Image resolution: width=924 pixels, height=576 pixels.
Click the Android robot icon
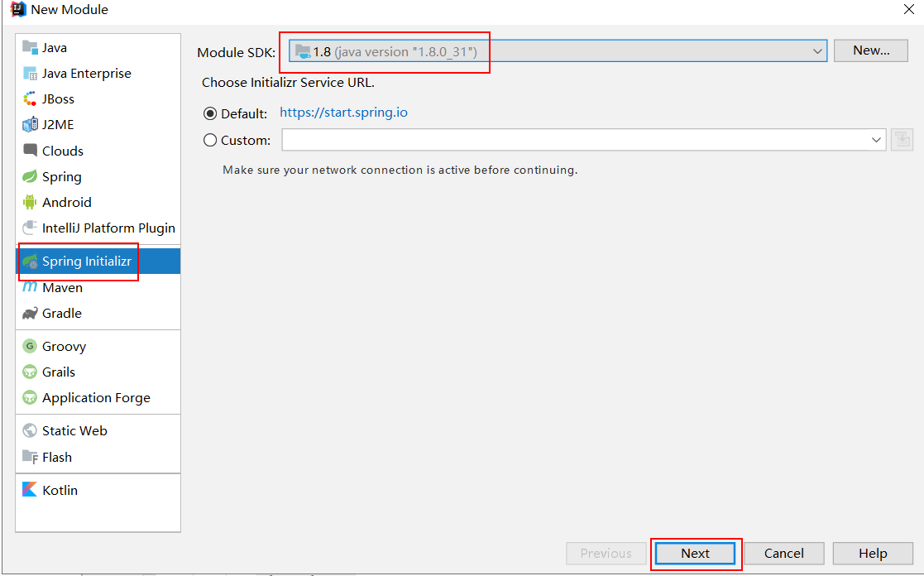click(30, 202)
